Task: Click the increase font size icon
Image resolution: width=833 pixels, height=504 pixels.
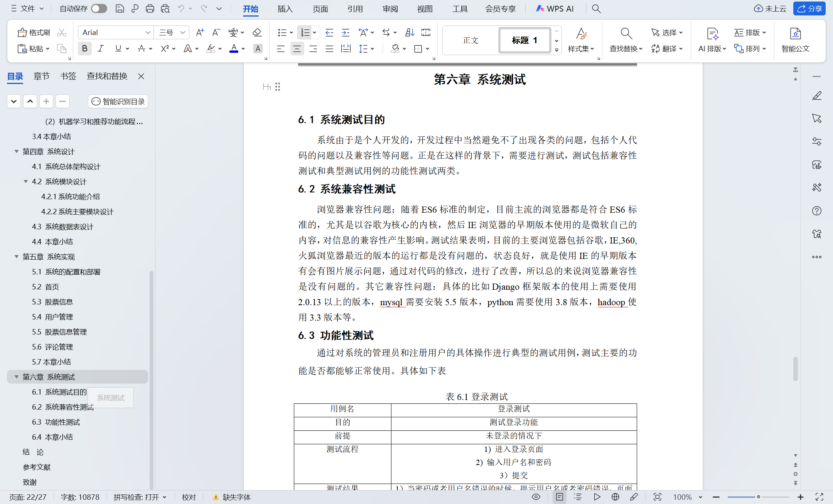Action: (200, 32)
